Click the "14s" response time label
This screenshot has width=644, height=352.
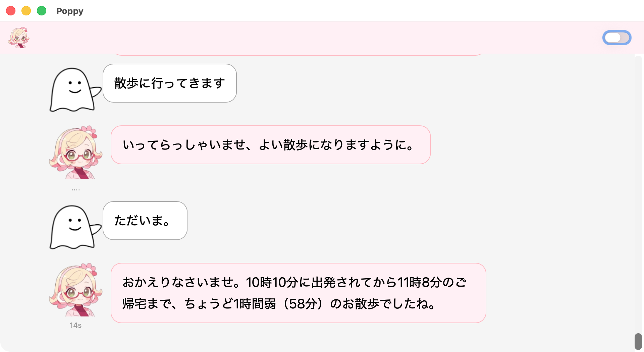coord(75,325)
